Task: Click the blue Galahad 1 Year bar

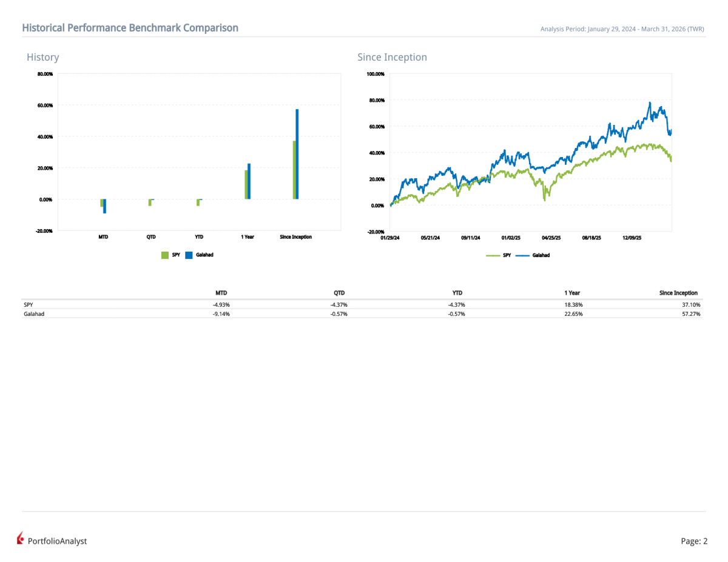Action: pos(249,181)
